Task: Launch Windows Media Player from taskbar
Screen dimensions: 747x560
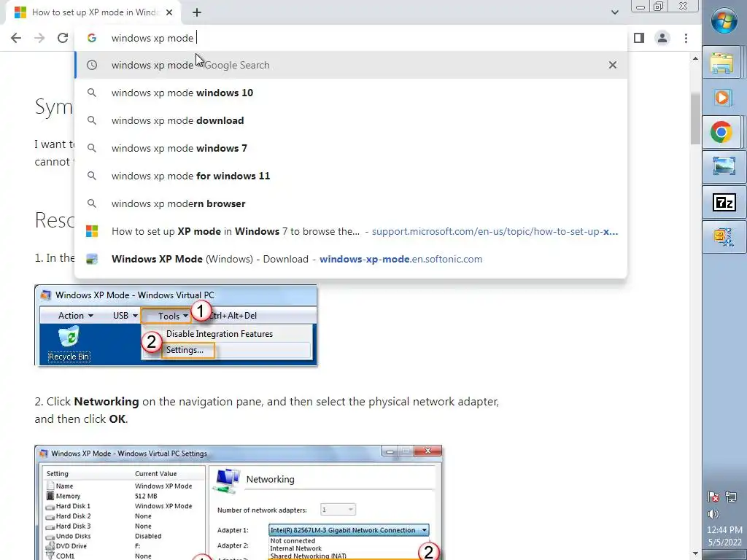Action: (722, 97)
